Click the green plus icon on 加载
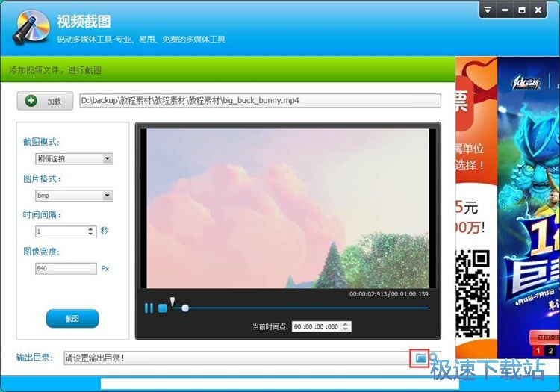560x392 pixels. pyautogui.click(x=31, y=101)
